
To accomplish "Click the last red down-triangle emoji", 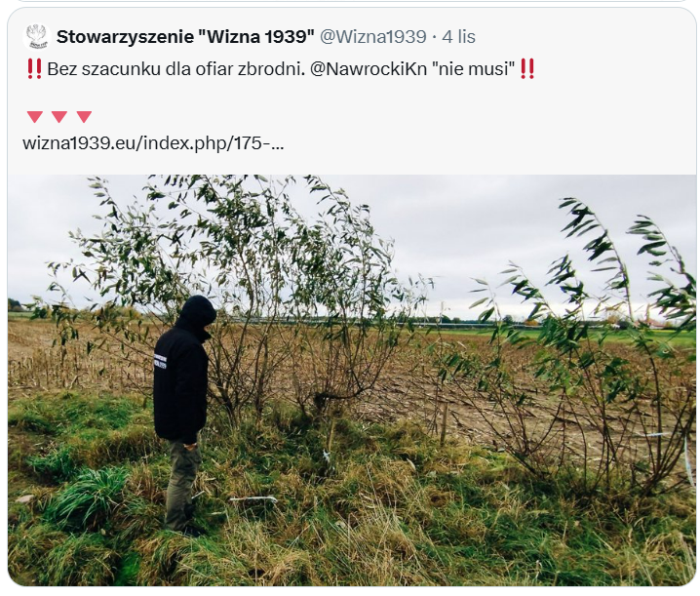I will pos(85,117).
